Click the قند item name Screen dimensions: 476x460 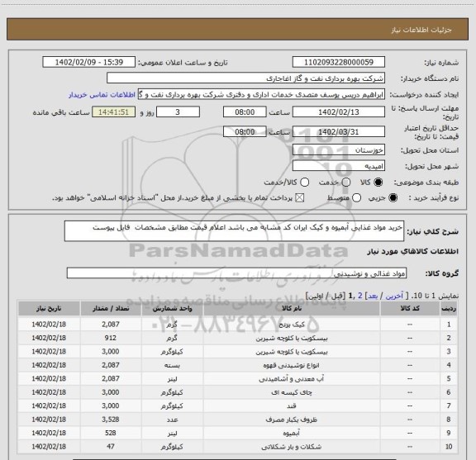(x=292, y=406)
